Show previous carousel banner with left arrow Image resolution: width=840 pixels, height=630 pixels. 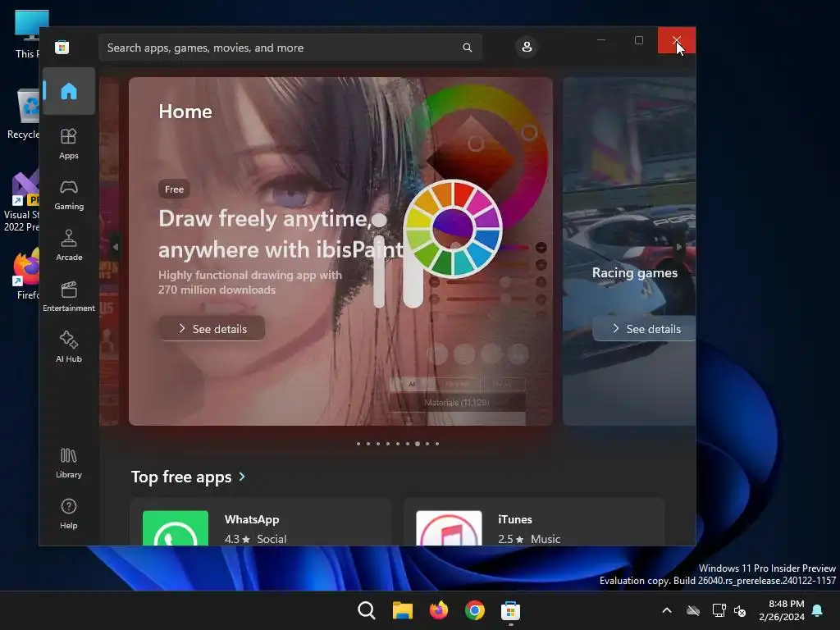click(115, 247)
